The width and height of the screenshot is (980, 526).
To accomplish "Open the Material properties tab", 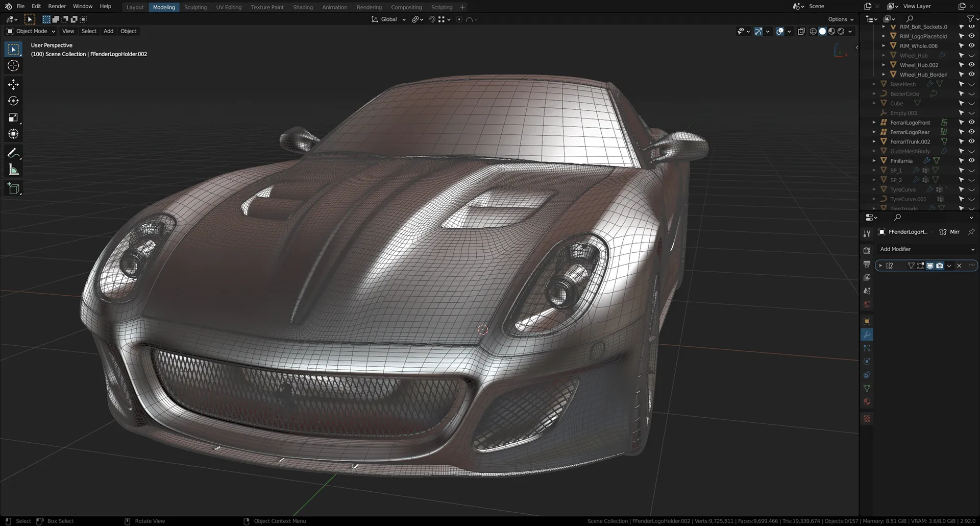I will [x=867, y=402].
